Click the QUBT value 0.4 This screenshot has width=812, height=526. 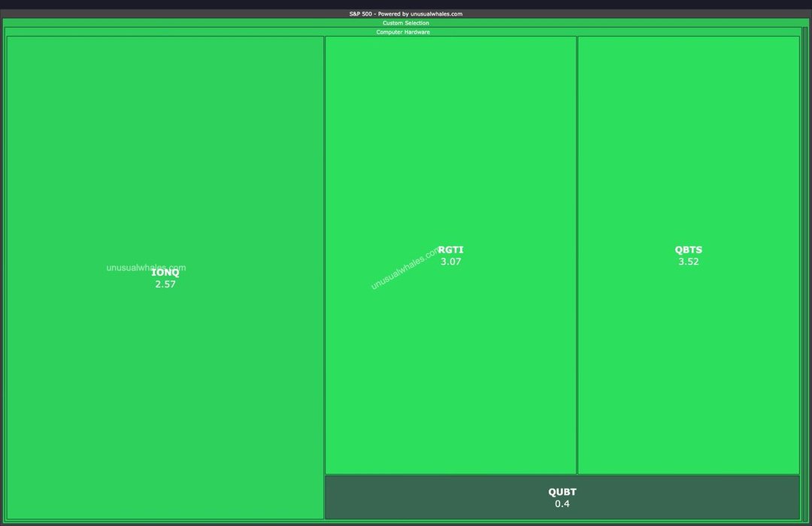562,503
